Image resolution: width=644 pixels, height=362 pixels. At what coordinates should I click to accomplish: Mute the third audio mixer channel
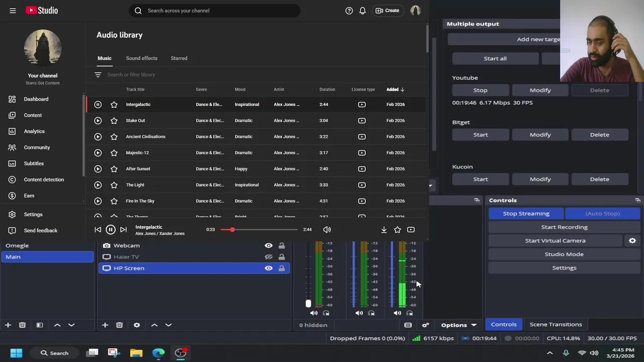click(x=397, y=313)
